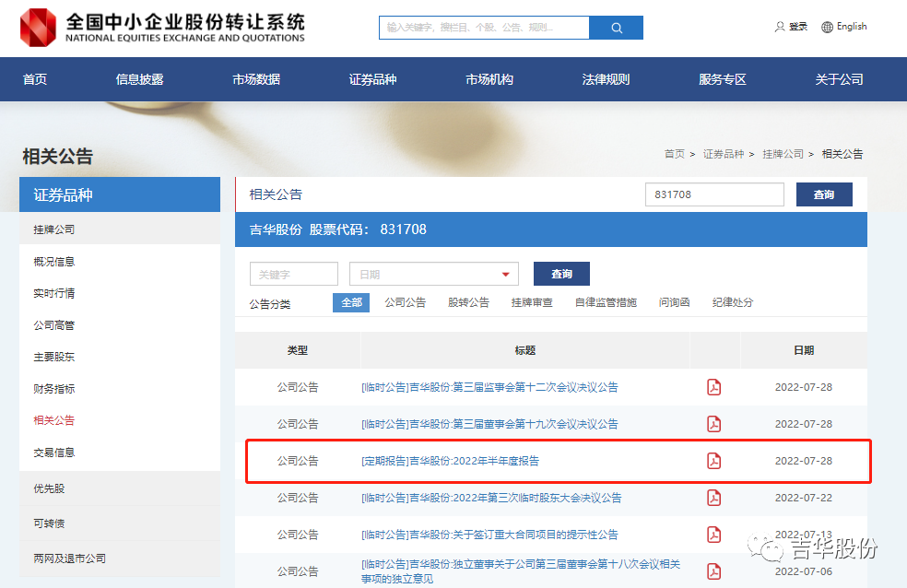This screenshot has width=907, height=588.
Task: Select 挂牌公司 in the sidebar
Action: pos(120,229)
